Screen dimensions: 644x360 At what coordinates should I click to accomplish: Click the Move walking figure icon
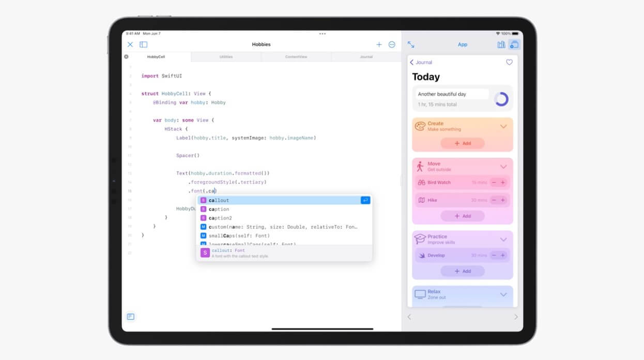coord(420,166)
